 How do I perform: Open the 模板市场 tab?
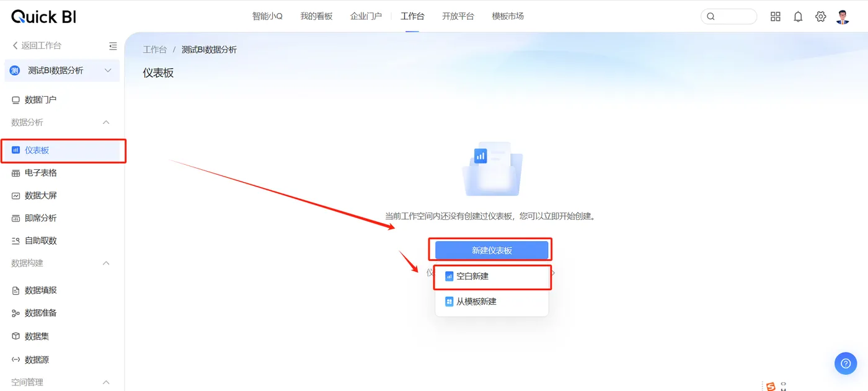tap(508, 17)
